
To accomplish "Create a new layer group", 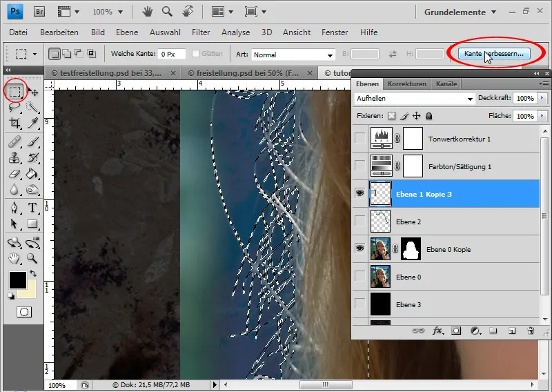I will [493, 331].
